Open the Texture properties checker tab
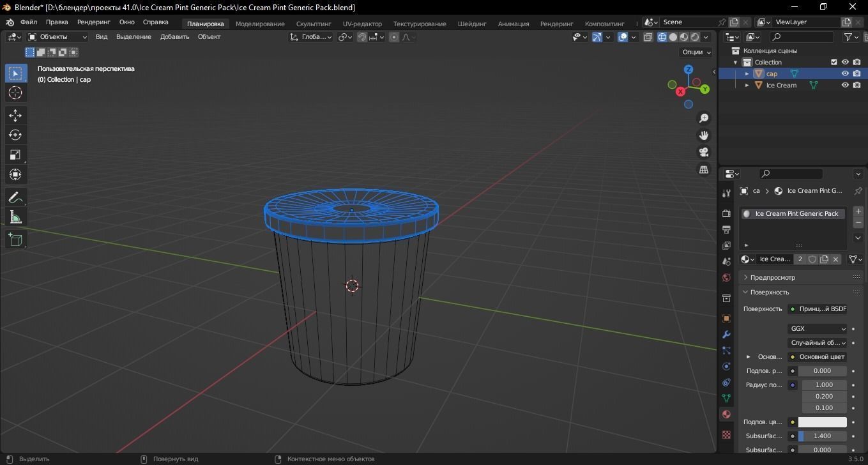 pos(726,434)
